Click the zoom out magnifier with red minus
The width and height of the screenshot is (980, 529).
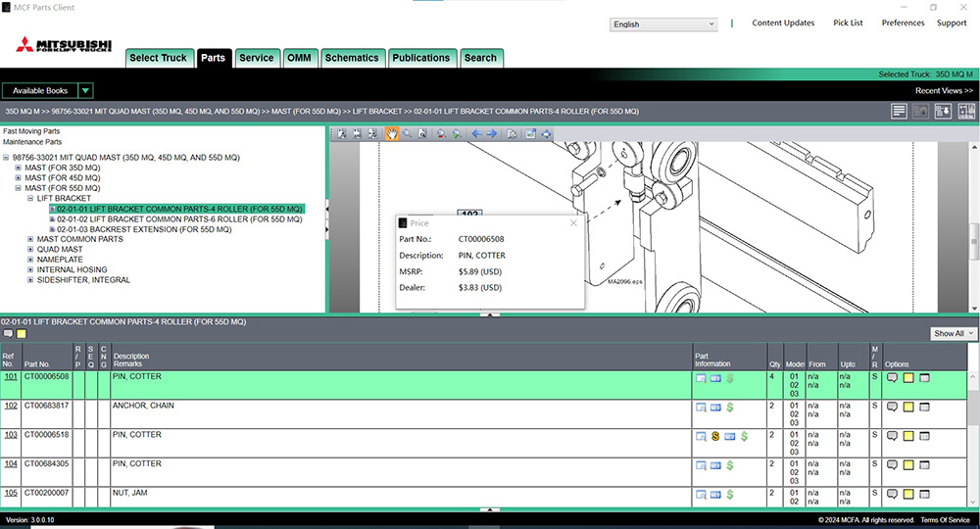[x=441, y=133]
